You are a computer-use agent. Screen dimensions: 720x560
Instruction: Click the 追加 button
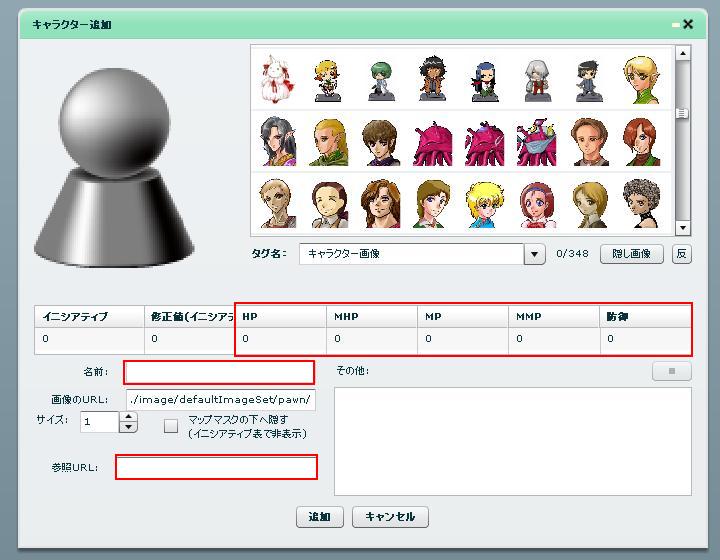coord(320,517)
